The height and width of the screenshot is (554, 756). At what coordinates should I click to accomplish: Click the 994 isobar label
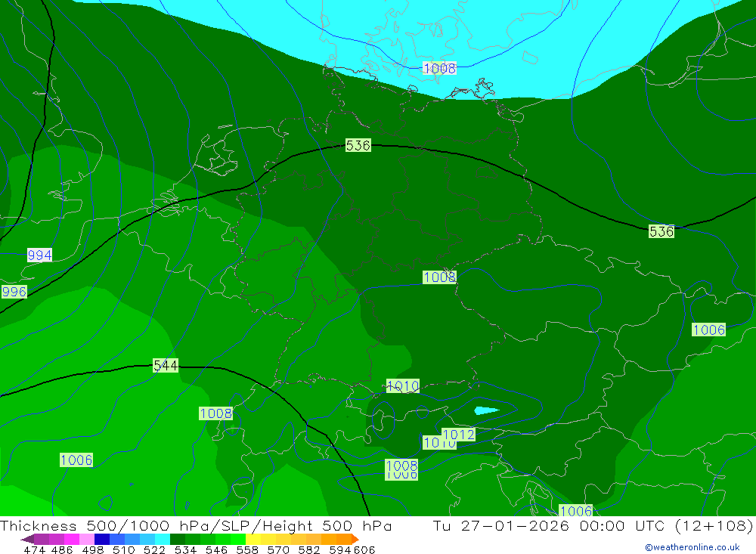pos(39,255)
